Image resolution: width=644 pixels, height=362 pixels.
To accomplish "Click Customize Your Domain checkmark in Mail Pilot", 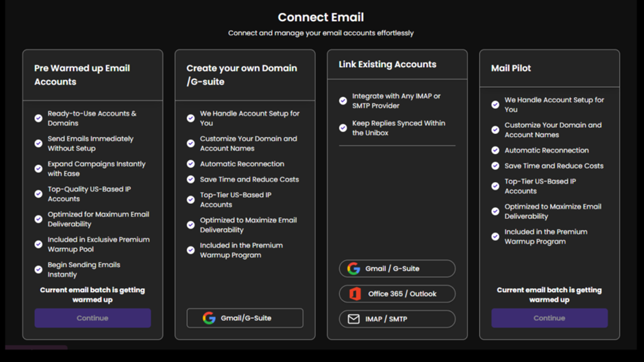I will click(495, 130).
